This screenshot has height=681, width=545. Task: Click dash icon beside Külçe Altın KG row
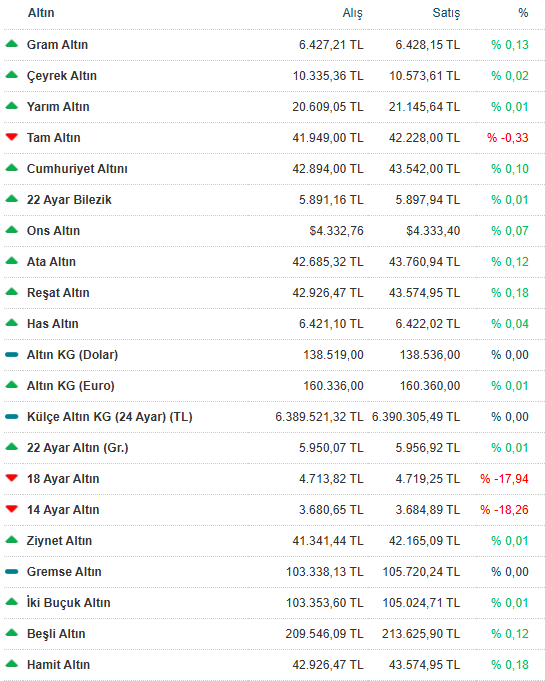(12, 417)
